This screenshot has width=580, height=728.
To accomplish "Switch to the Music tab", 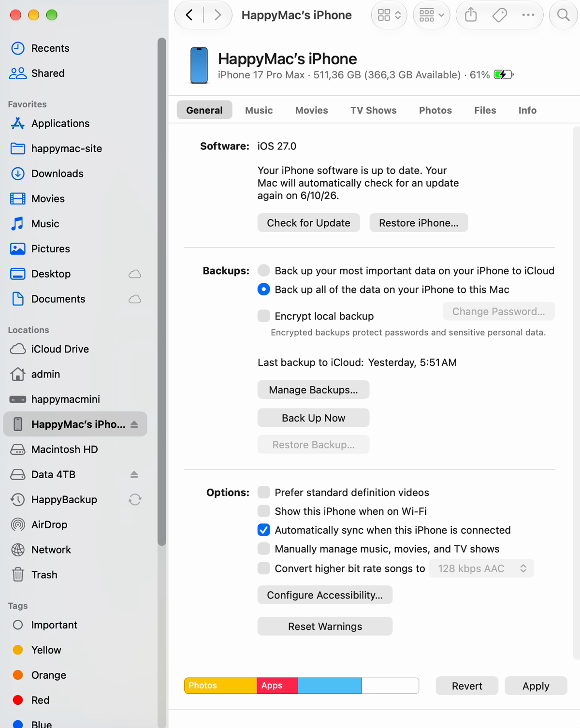I will (x=259, y=110).
